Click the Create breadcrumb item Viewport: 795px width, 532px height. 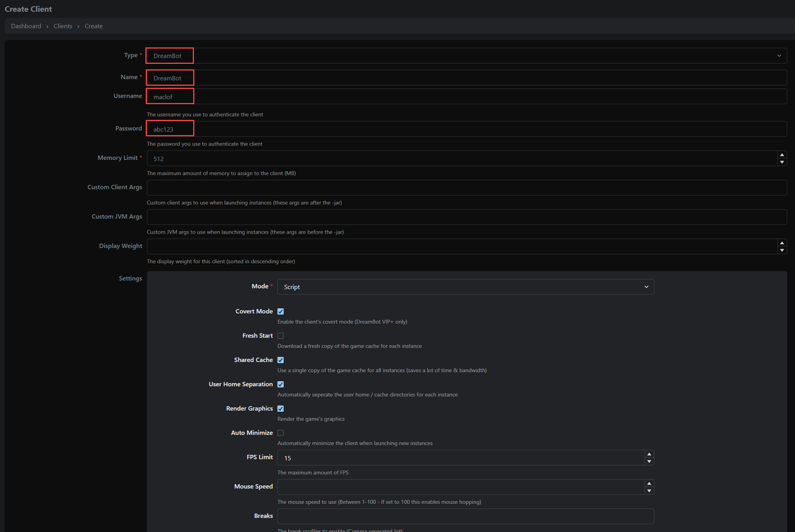[94, 26]
